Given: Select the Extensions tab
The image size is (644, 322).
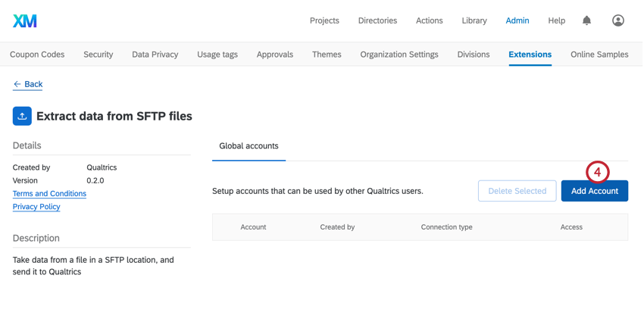Looking at the screenshot, I should pos(530,55).
